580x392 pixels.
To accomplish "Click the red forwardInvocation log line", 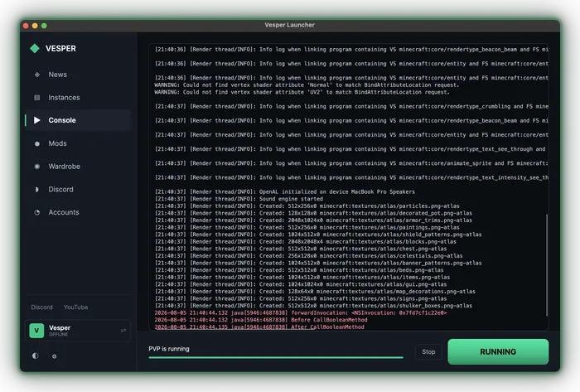I will click(x=300, y=313).
